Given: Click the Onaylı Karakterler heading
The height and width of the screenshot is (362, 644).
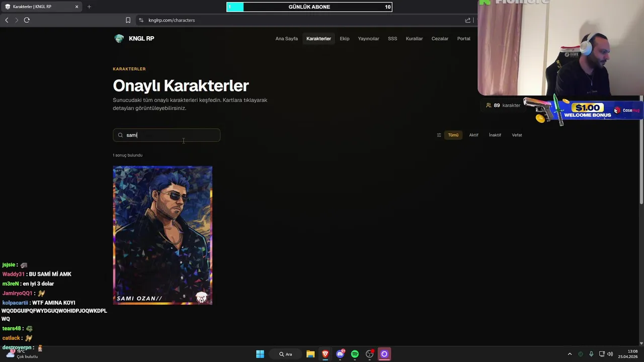Looking at the screenshot, I should pyautogui.click(x=181, y=85).
